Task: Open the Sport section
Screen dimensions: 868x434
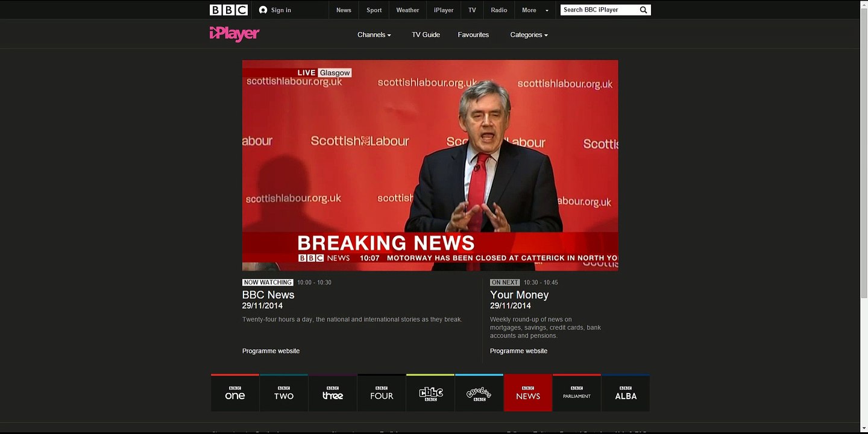Action: tap(374, 10)
